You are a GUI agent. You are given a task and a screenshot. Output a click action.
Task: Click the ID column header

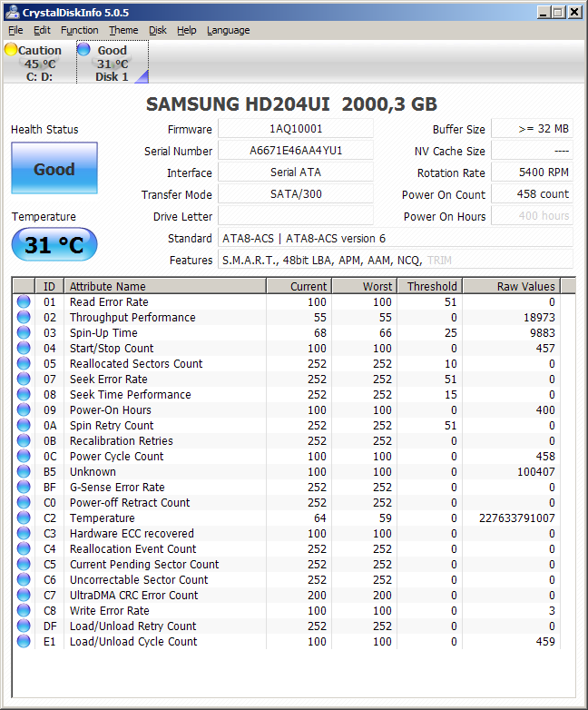point(49,286)
